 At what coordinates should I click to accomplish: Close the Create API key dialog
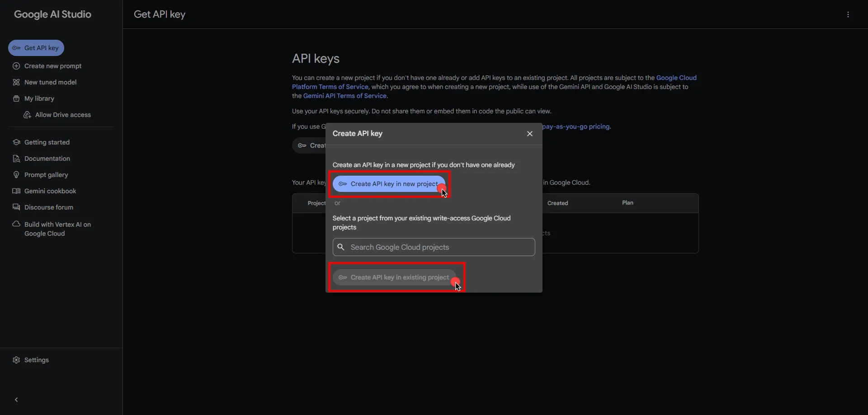point(530,133)
